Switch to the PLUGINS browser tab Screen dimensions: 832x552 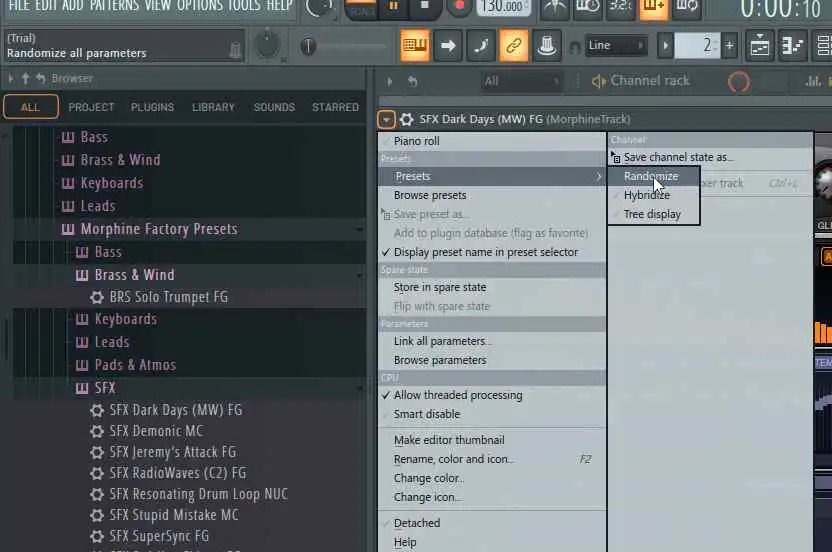click(152, 107)
